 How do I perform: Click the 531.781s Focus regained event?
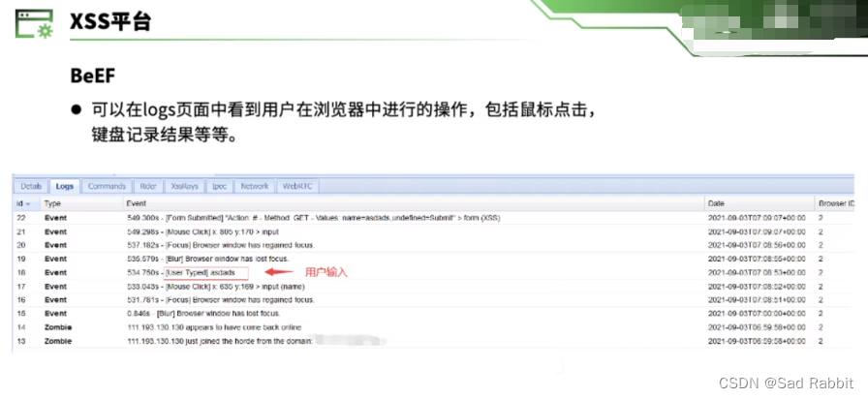click(x=221, y=300)
